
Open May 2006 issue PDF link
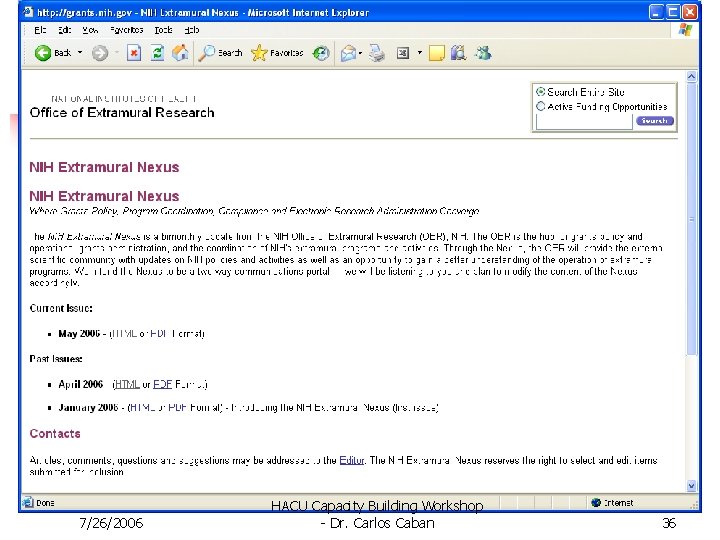158,334
